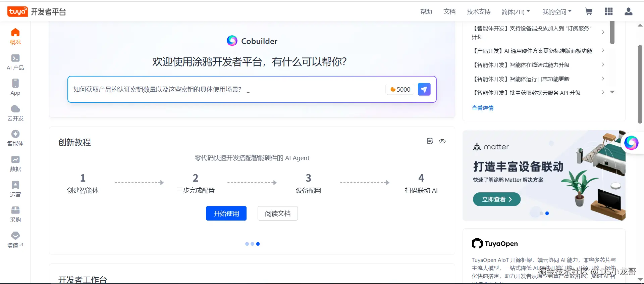Expand 智能体运行日志功能更新 announcement chevron

603,79
